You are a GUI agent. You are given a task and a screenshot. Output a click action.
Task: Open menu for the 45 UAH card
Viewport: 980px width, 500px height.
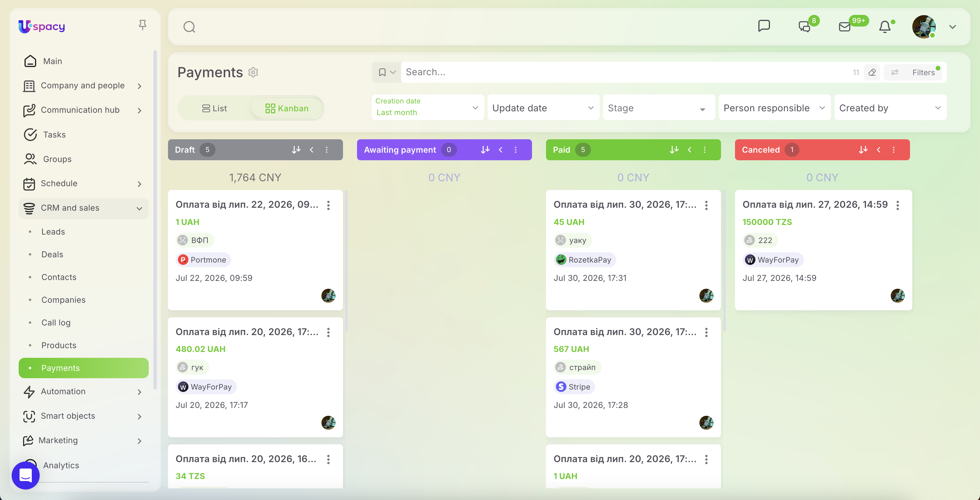point(706,205)
